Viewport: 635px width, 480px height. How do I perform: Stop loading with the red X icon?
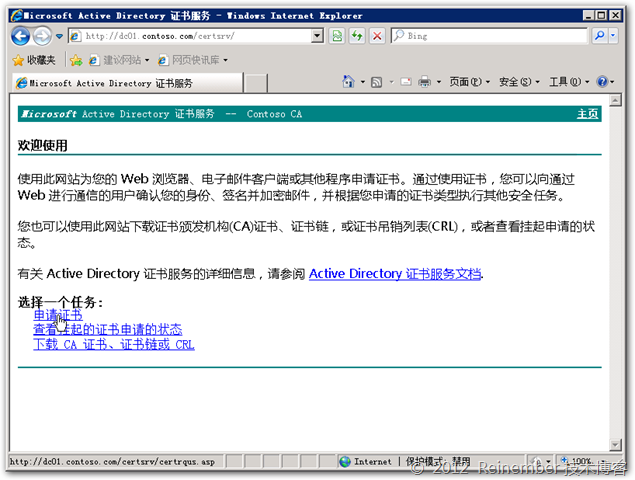click(x=377, y=36)
